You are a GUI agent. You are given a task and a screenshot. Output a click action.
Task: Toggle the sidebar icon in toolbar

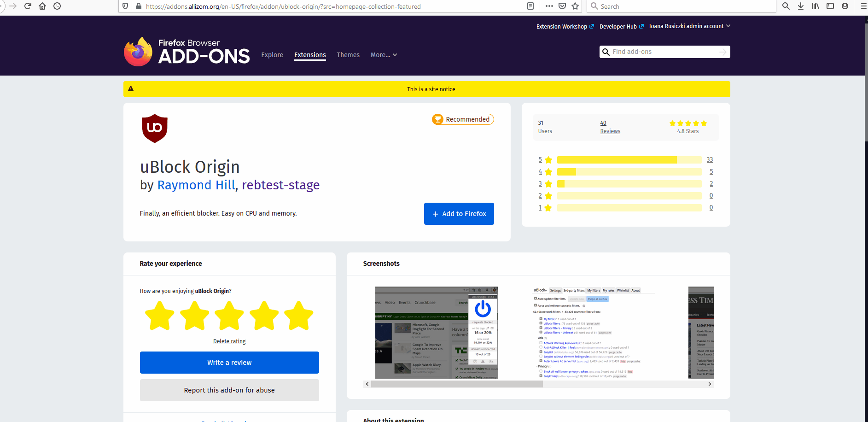(x=830, y=6)
